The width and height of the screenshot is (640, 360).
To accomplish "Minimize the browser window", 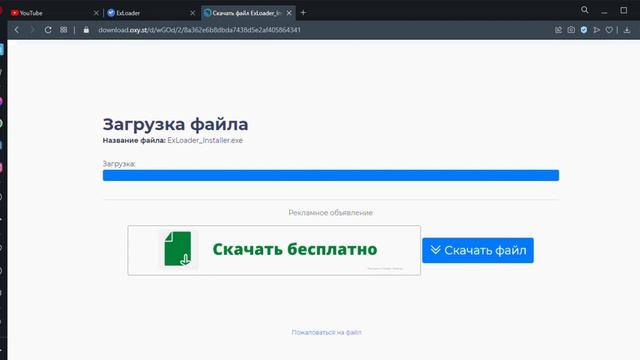I will pyautogui.click(x=604, y=11).
